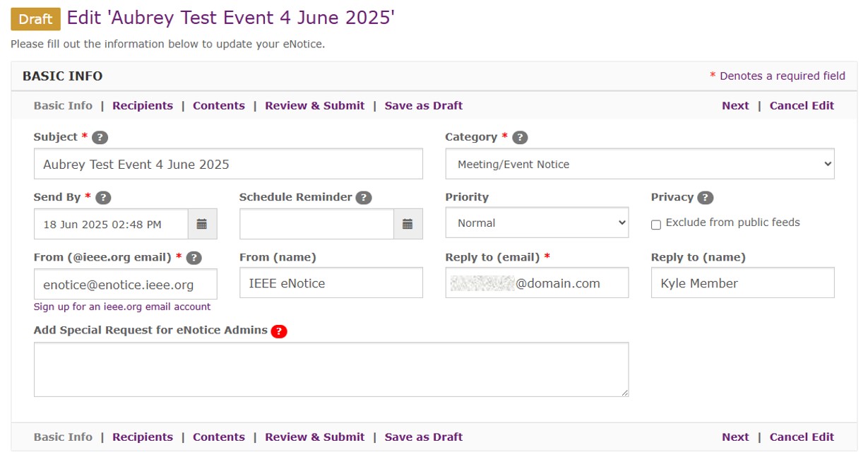Screen dimensions: 868x462
Task: Open Sign up for an ieee.org email account
Action: 122,307
